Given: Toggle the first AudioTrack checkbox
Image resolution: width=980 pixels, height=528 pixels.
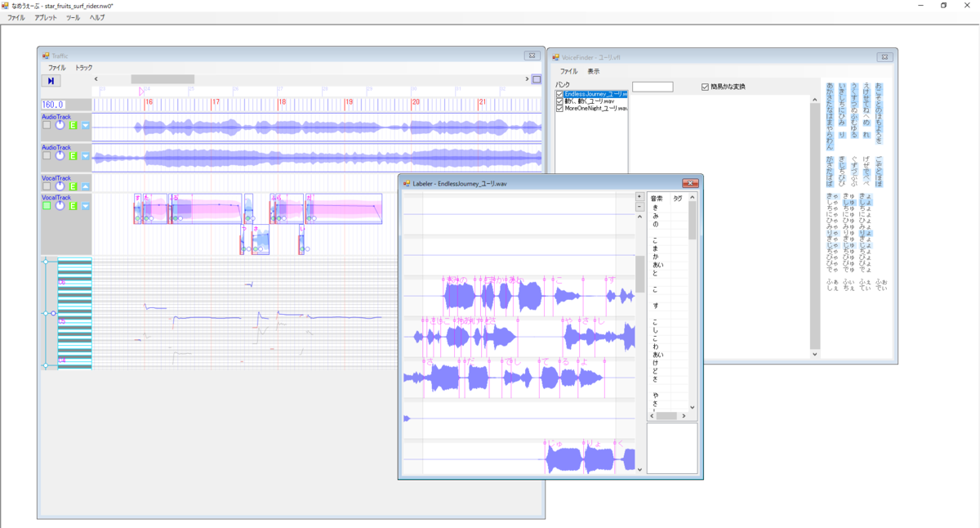Looking at the screenshot, I should point(47,125).
